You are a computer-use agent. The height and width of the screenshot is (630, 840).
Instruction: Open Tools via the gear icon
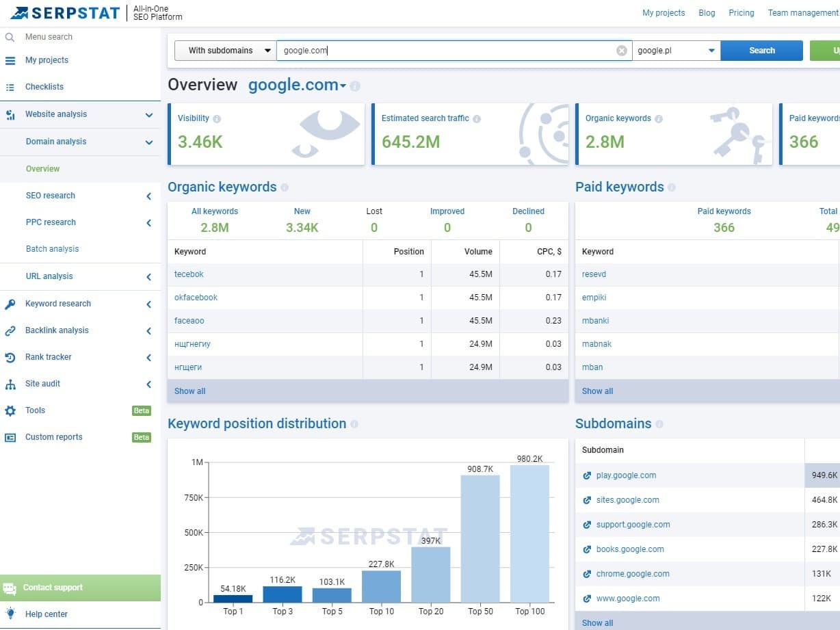click(11, 410)
